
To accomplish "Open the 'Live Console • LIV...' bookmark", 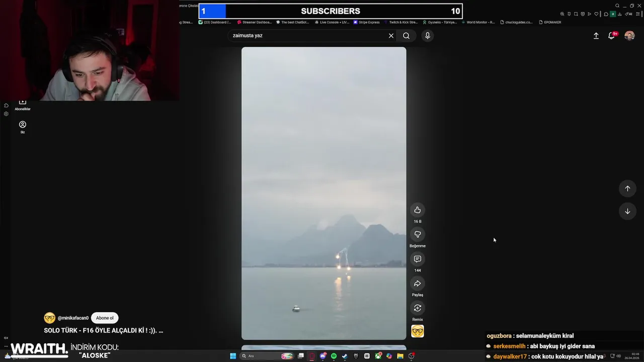I will [x=332, y=22].
